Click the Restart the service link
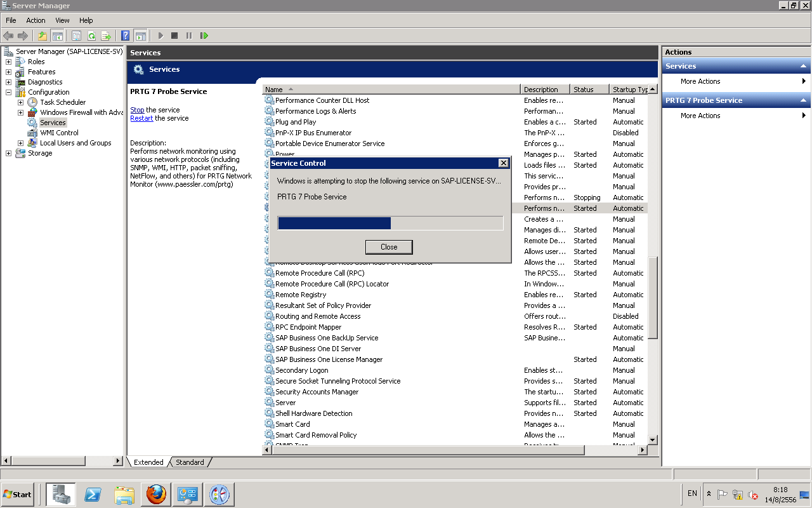This screenshot has height=508, width=812. pyautogui.click(x=141, y=118)
